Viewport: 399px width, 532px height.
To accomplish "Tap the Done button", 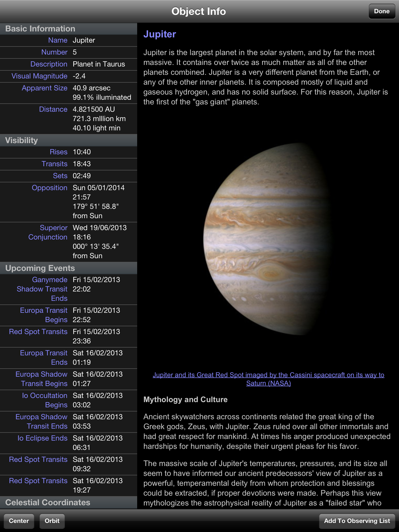I will [x=382, y=11].
